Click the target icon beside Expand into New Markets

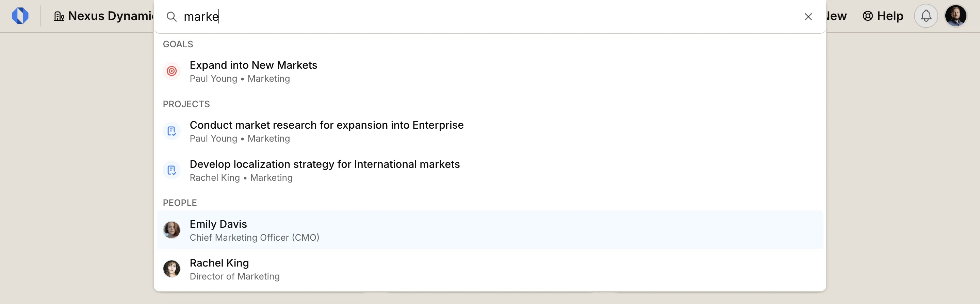point(171,71)
